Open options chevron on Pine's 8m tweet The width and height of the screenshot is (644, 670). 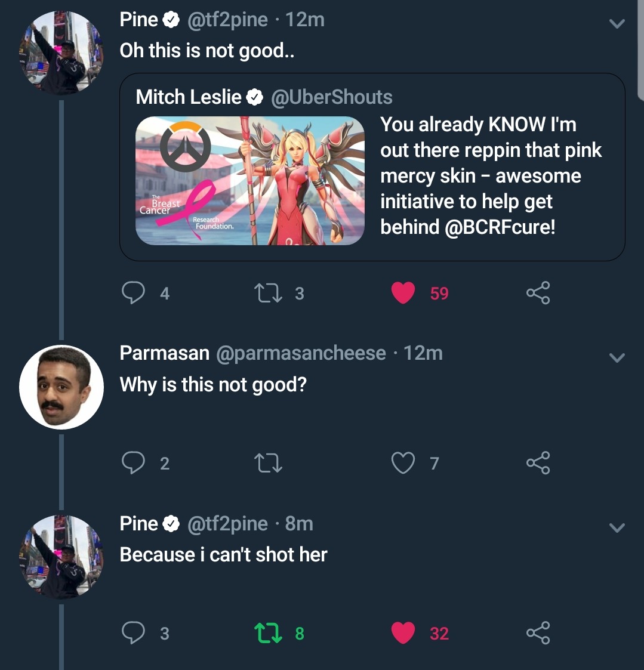pos(617,527)
